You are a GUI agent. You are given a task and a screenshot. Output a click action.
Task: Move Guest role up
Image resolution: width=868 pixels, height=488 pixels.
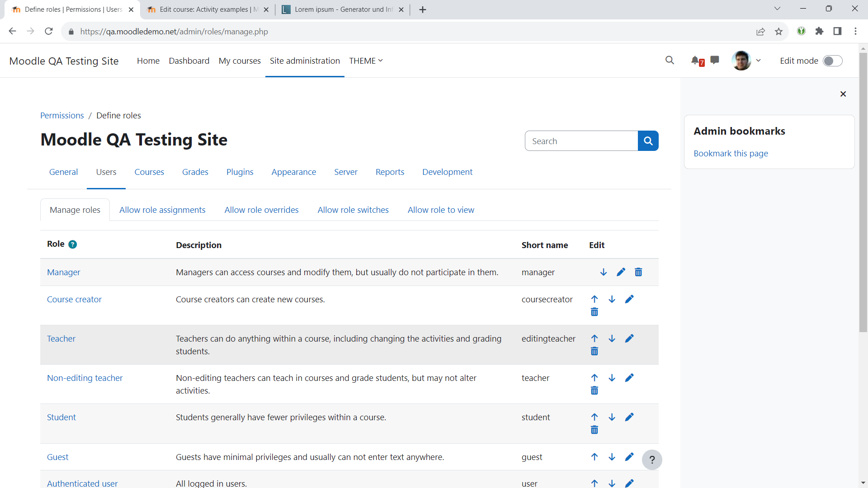(x=594, y=457)
